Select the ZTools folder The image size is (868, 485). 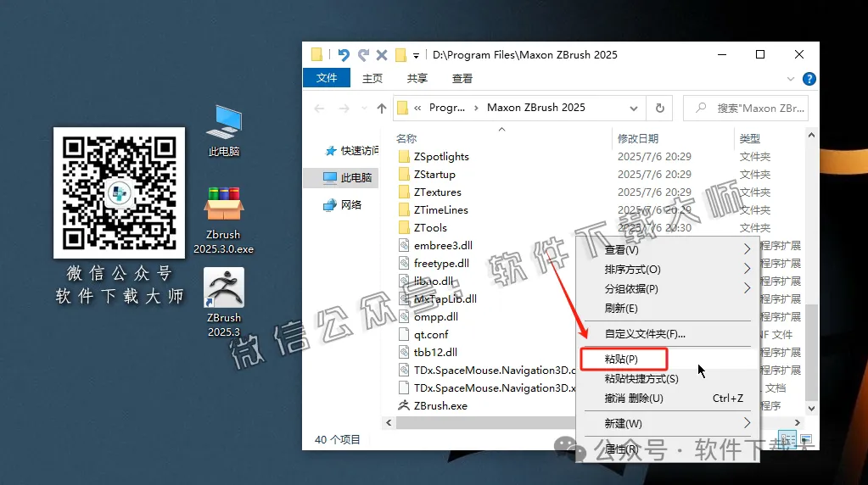430,227
